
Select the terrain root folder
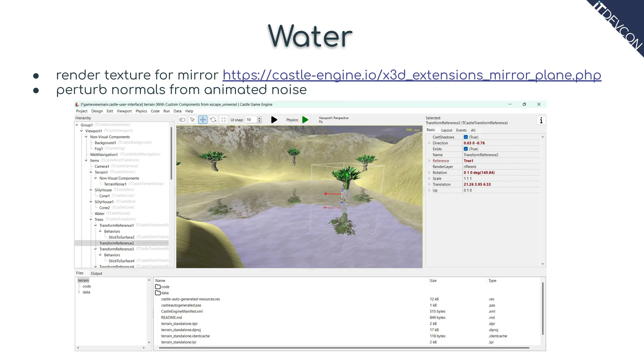coord(83,280)
